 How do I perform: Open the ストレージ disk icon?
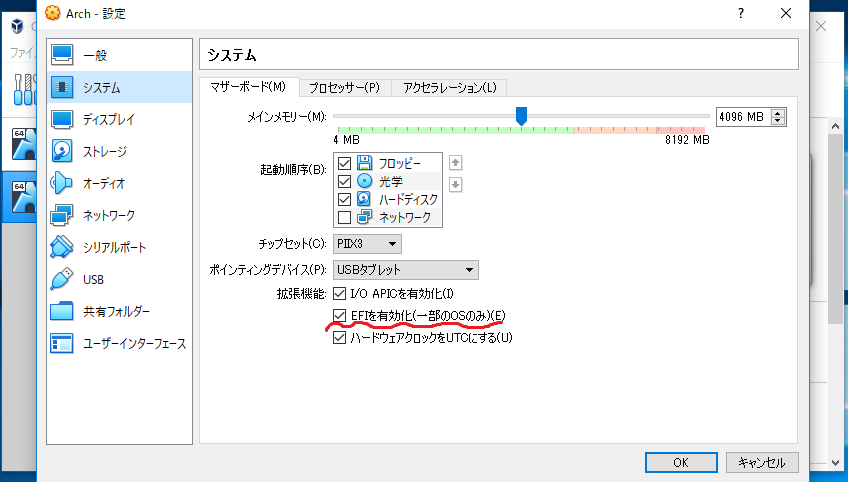62,151
